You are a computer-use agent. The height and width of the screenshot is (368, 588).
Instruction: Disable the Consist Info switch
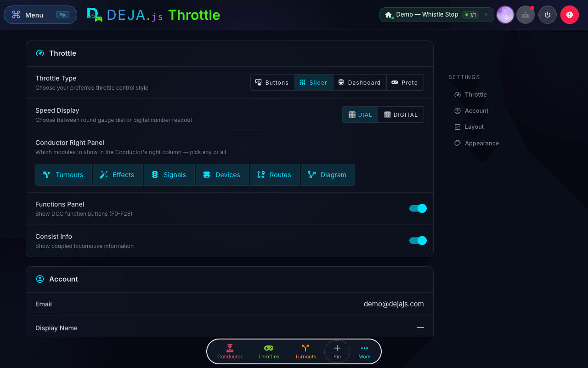418,241
